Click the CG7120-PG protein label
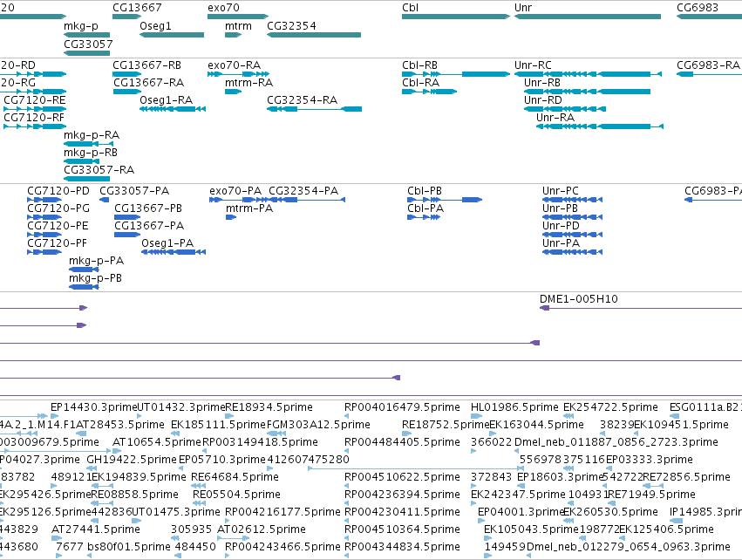Image resolution: width=742 pixels, height=560 pixels. 58,208
